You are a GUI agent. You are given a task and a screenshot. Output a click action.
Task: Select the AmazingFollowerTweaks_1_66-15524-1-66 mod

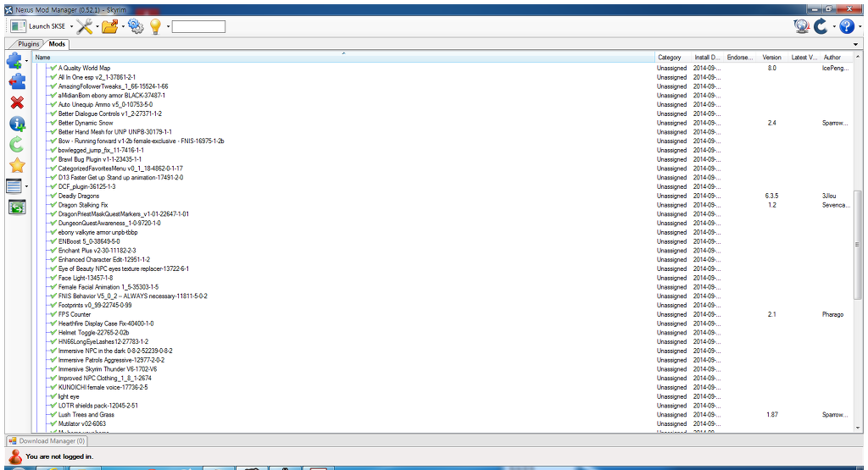tap(113, 86)
